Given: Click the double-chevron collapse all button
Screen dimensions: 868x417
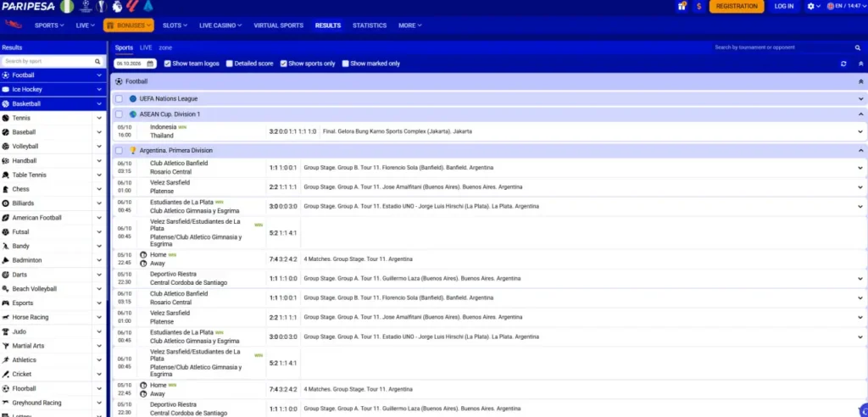Looking at the screenshot, I should tap(861, 64).
